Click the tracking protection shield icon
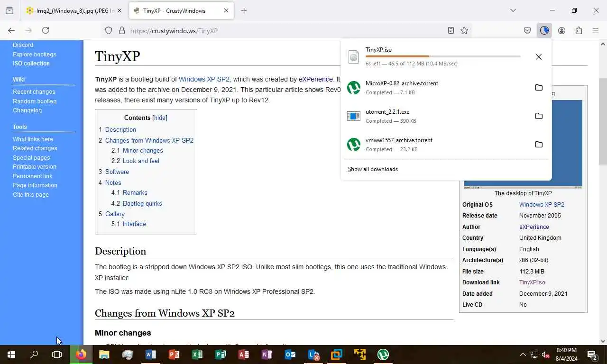The image size is (607, 364). point(109,30)
